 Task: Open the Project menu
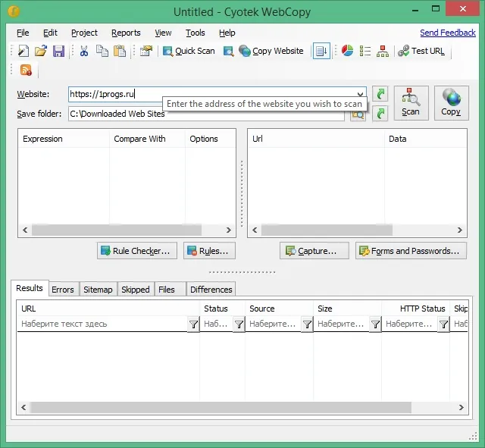coord(84,33)
